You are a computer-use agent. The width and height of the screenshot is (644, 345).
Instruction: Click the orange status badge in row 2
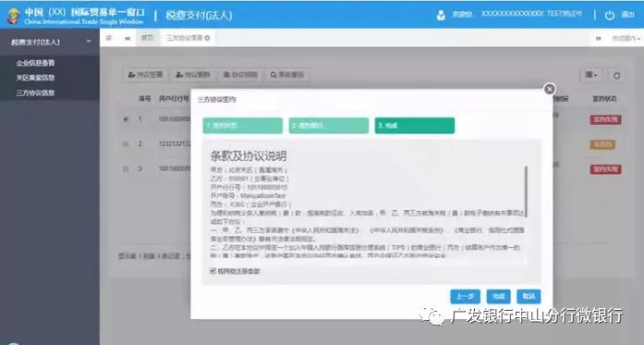click(x=602, y=144)
